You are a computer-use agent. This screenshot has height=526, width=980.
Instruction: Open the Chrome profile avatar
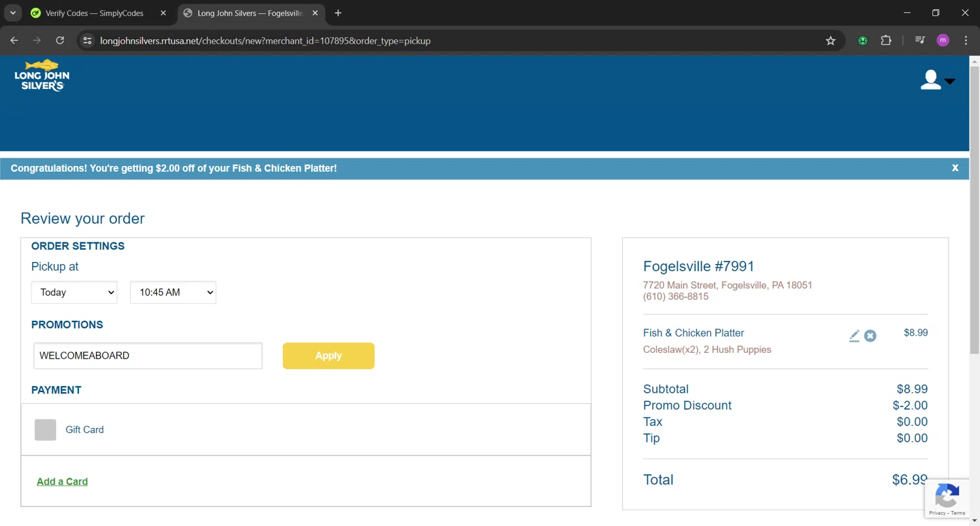pyautogui.click(x=943, y=41)
